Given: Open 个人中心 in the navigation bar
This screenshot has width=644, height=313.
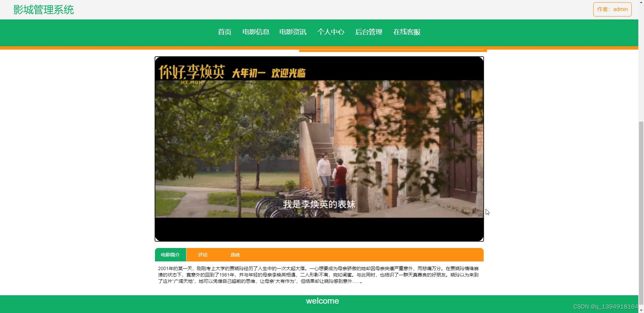Looking at the screenshot, I should (331, 32).
